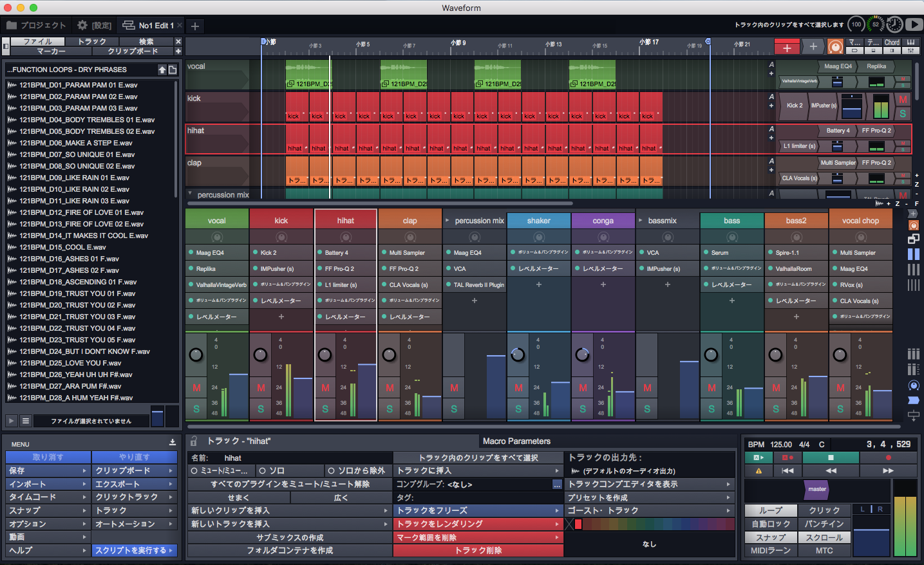Screen dimensions: 924x565
Task: Click the 取り消す (Undo) button
Action: coord(48,457)
